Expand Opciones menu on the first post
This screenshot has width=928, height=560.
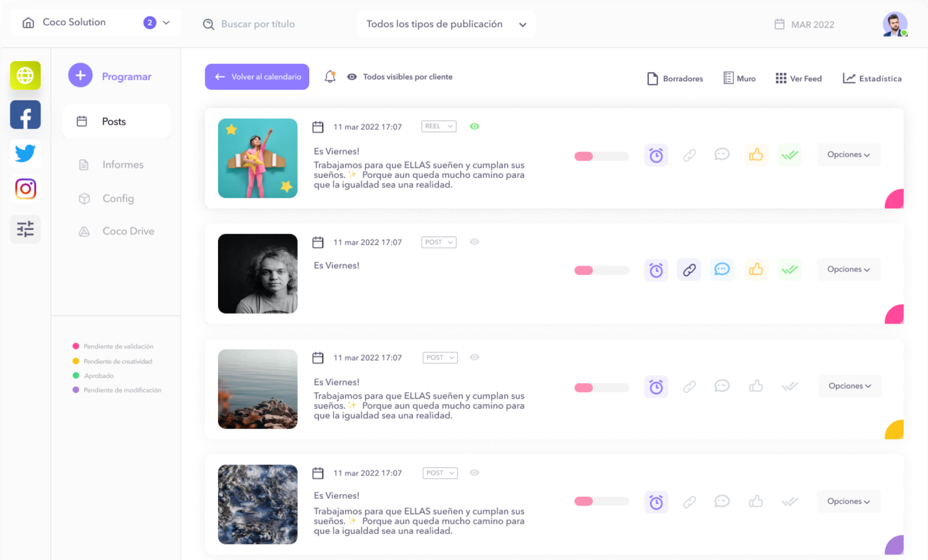tap(849, 155)
